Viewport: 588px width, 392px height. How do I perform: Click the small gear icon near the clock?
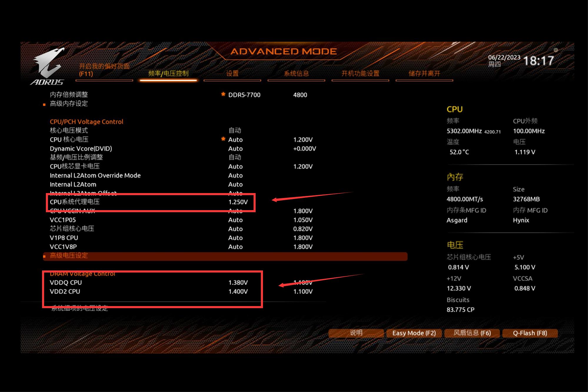(x=556, y=50)
